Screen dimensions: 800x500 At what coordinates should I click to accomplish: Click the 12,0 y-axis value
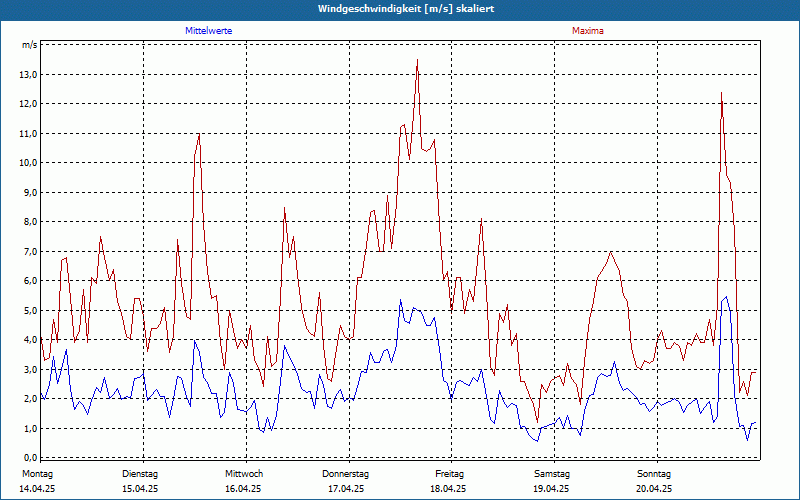pyautogui.click(x=29, y=104)
